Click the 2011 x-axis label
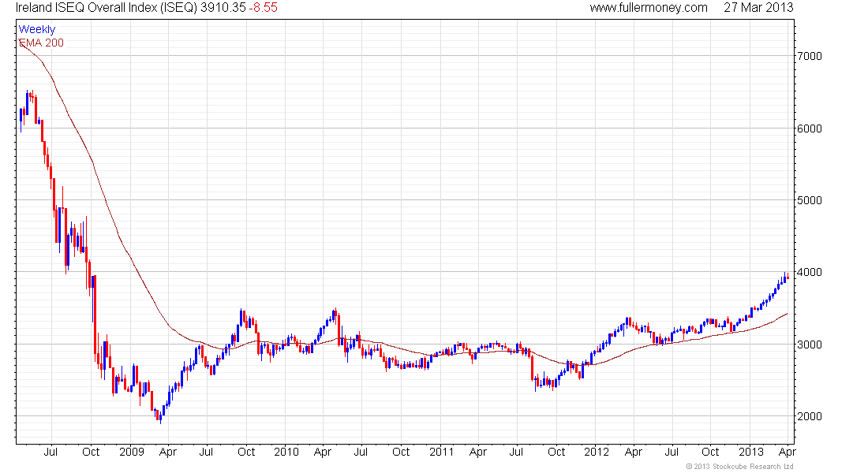Image resolution: width=868 pixels, height=473 pixels. pos(441,452)
